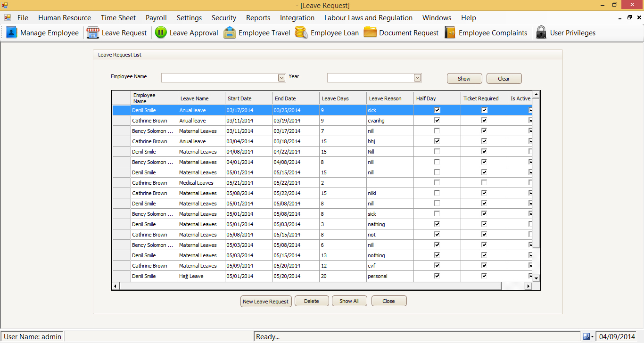Click the Employee Loan coins icon
This screenshot has width=644, height=343.
pyautogui.click(x=302, y=33)
